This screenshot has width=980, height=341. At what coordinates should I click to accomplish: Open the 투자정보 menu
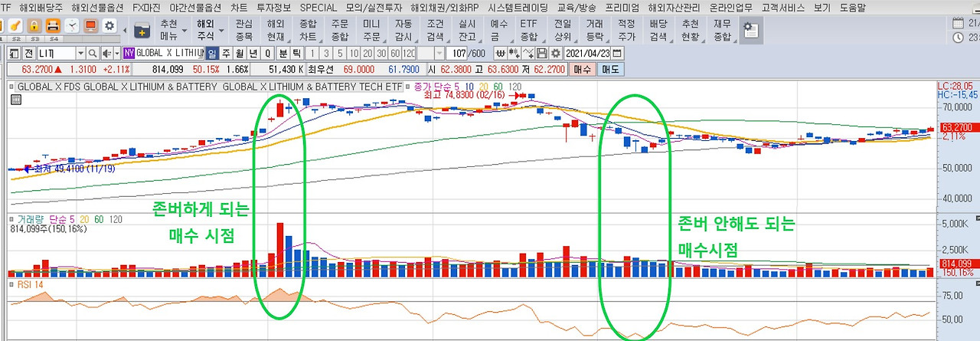(x=274, y=7)
